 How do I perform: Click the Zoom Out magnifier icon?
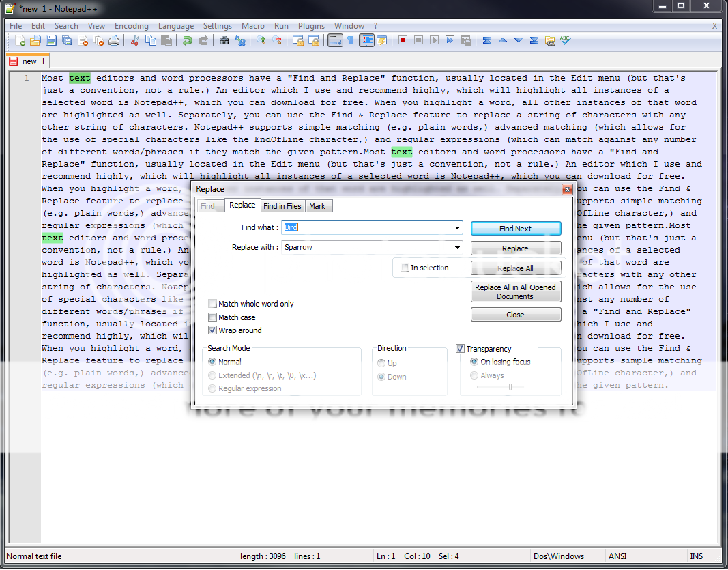277,41
